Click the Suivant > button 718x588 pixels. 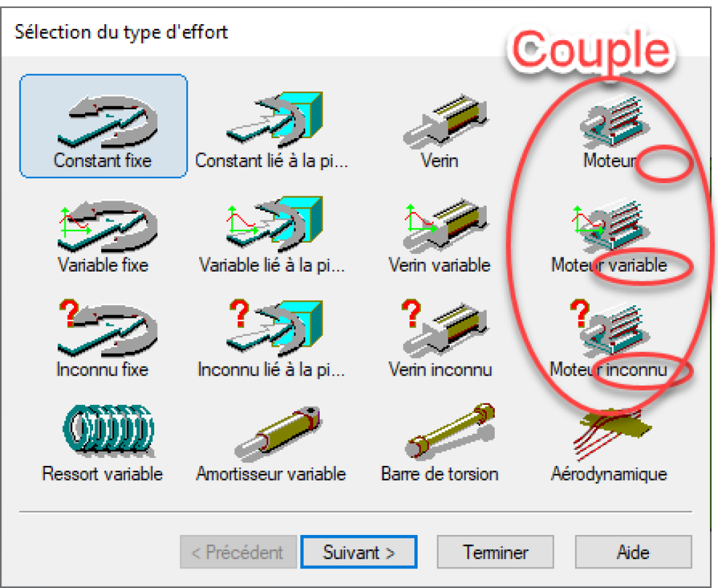(359, 552)
